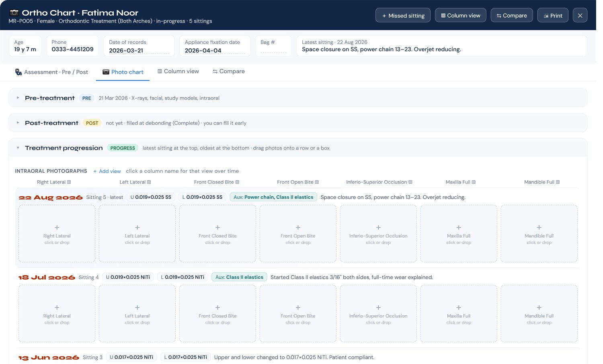The width and height of the screenshot is (603, 364).
Task: Click 'Aux: Power chain, Class II elastics' tag
Action: 273,197
